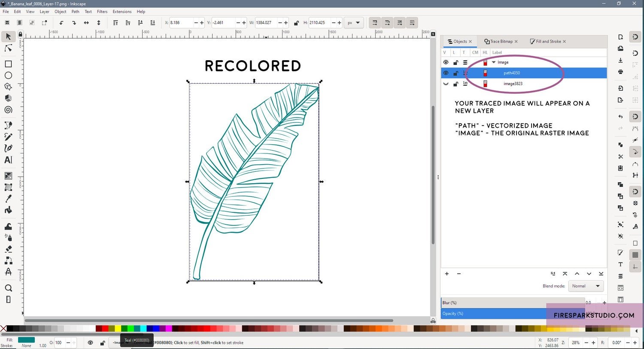
Task: Select the Dropper color picker tool
Action: [x=8, y=199]
